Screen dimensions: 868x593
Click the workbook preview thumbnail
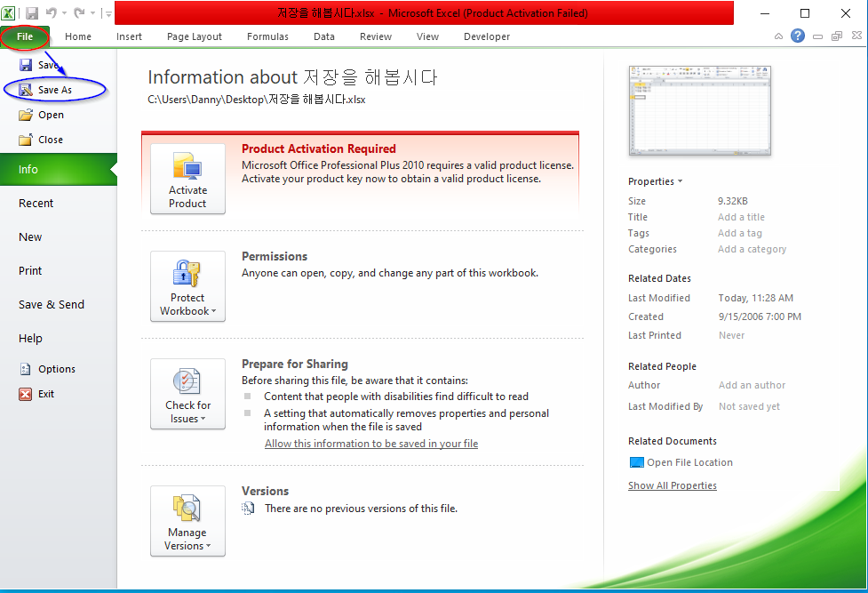point(700,110)
